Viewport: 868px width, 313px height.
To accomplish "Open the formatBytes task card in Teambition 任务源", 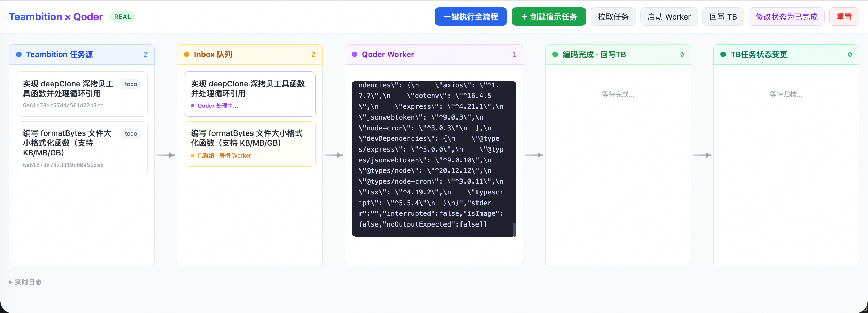I will [82, 149].
